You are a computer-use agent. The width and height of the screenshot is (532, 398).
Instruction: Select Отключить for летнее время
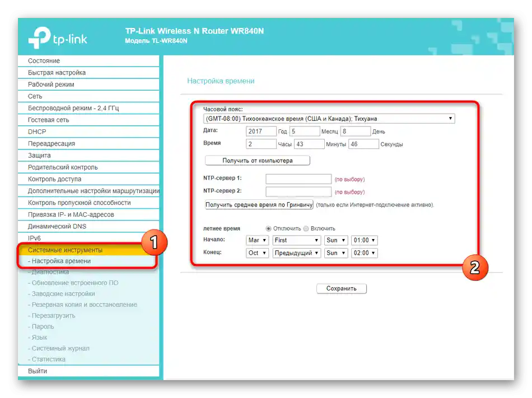pyautogui.click(x=268, y=228)
